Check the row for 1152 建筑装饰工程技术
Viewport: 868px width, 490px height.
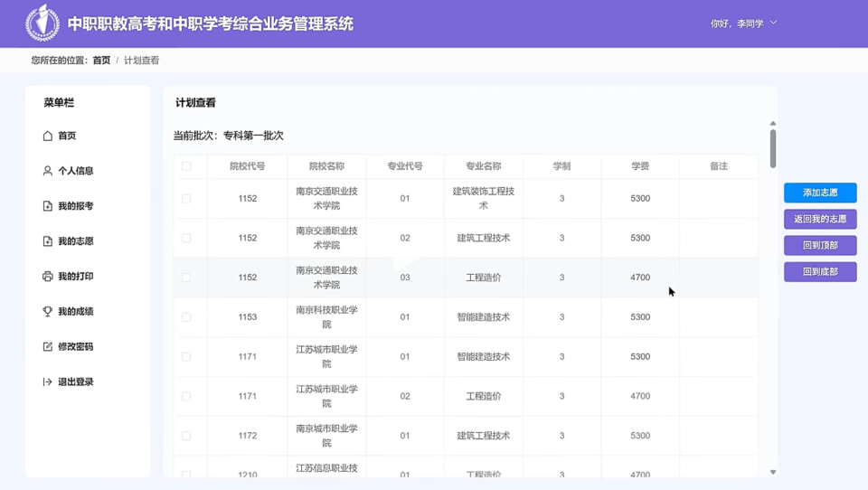[186, 198]
